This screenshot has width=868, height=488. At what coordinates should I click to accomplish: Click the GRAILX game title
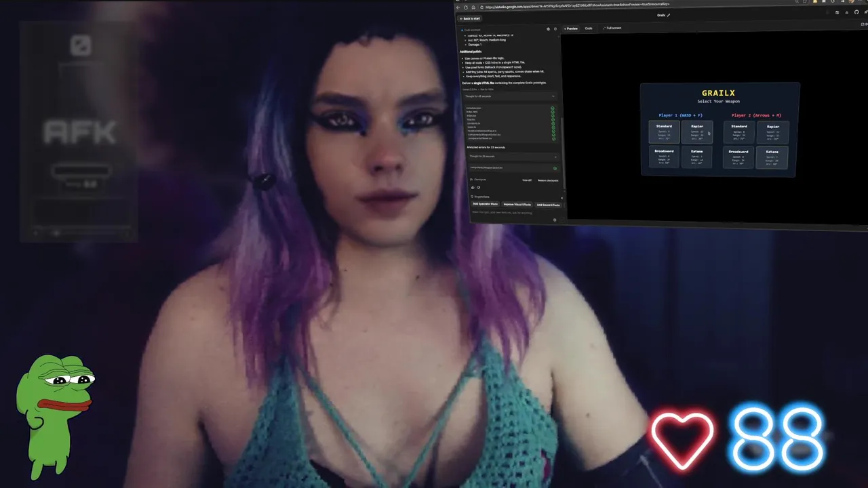[719, 93]
